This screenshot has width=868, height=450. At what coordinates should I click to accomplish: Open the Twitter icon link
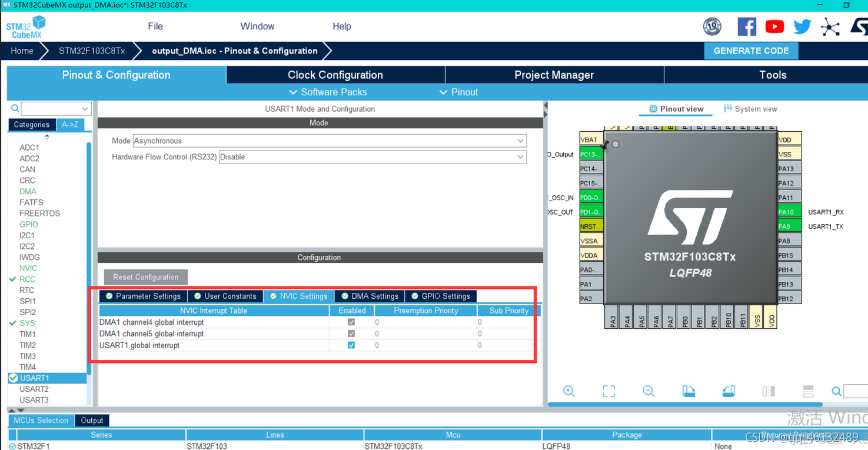coord(802,26)
